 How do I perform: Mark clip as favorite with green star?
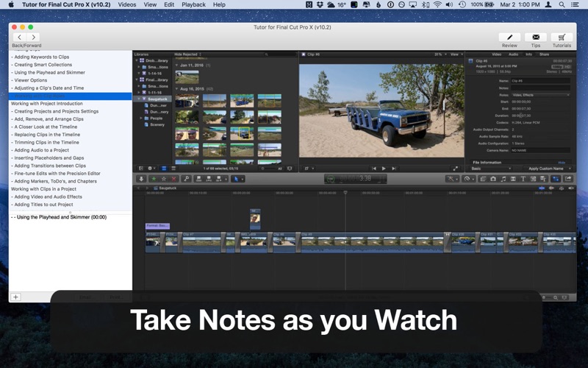154,179
